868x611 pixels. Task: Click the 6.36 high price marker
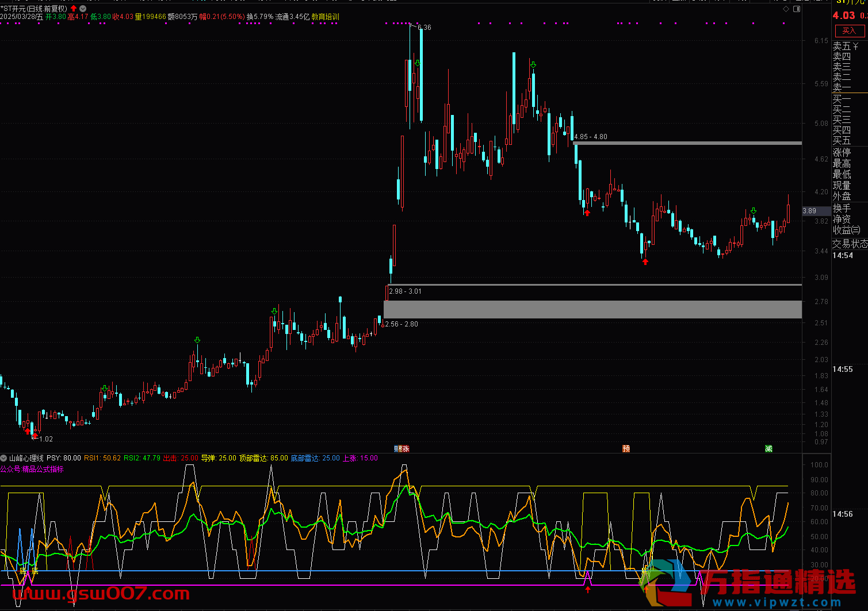coord(424,28)
